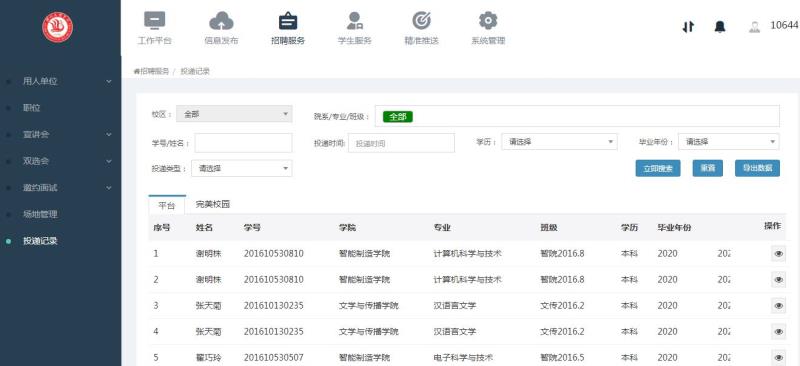Click the 招聘服务 breadcrumb link

(x=154, y=71)
